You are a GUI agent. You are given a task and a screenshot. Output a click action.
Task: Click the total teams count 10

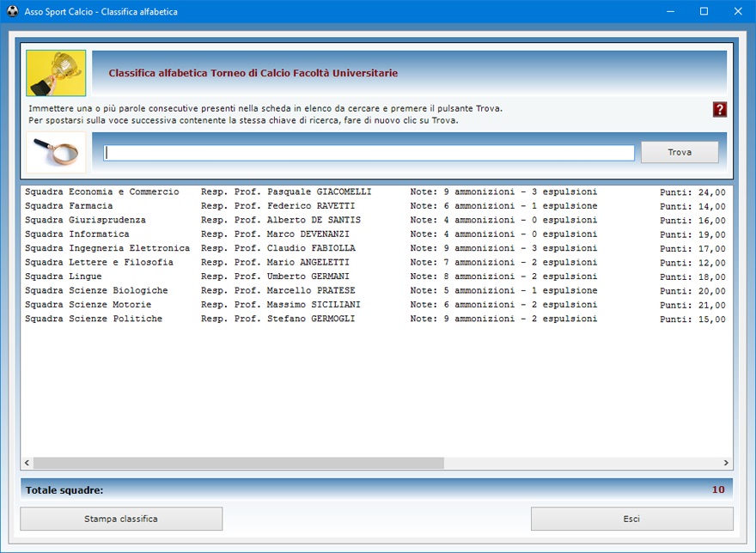coord(718,489)
